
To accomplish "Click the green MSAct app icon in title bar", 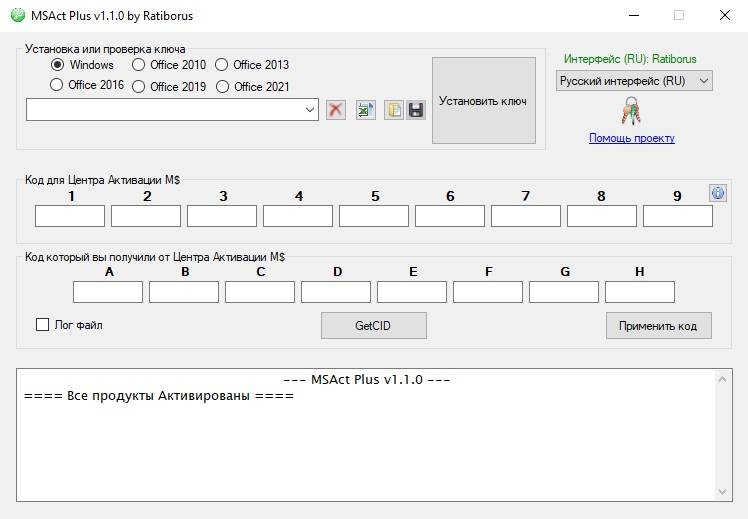I will tap(18, 15).
